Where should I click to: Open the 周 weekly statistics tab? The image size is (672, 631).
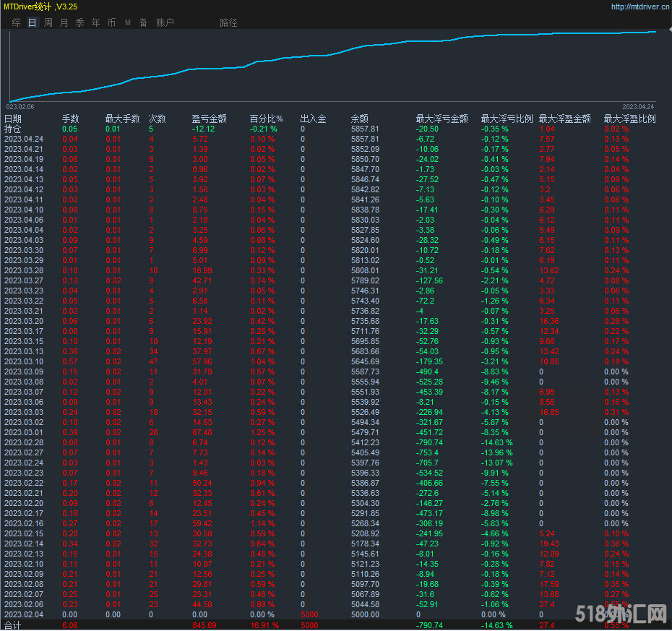point(48,22)
